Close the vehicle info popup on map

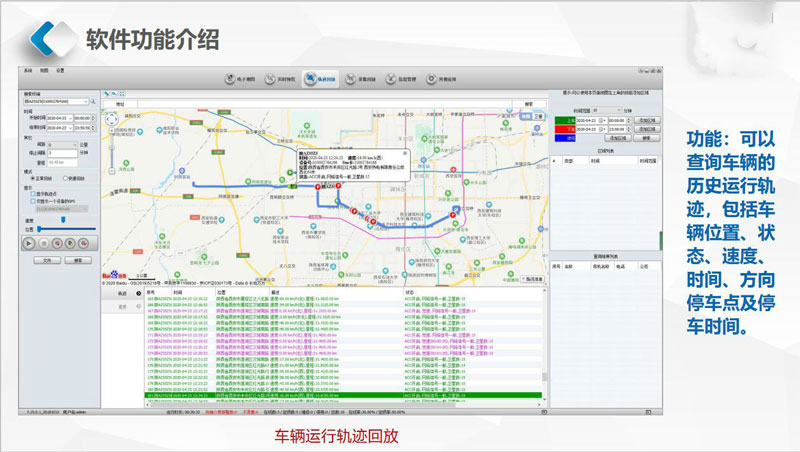405,153
